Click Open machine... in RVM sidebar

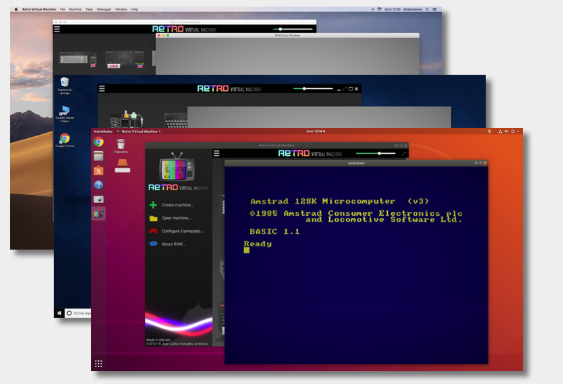176,218
